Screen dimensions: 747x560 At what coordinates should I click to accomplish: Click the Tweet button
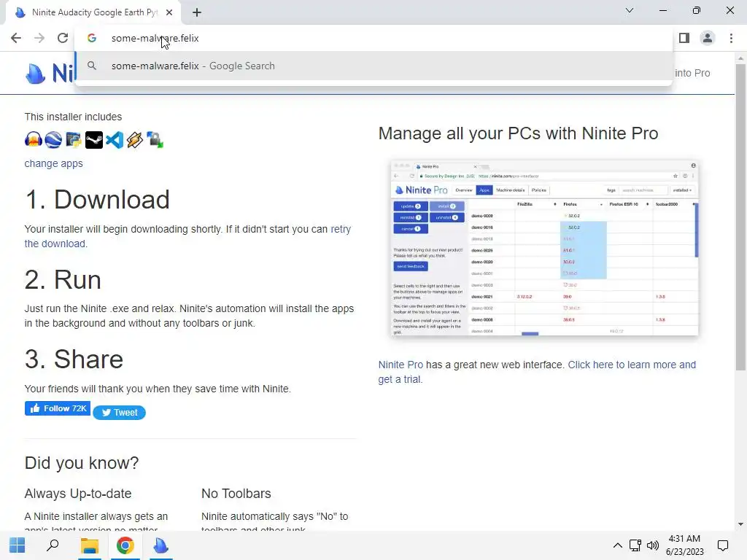click(x=119, y=413)
